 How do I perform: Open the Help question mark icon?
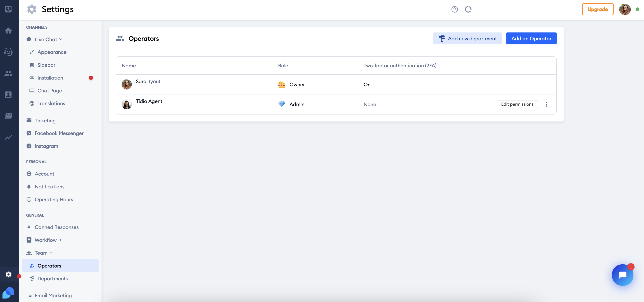tap(454, 9)
